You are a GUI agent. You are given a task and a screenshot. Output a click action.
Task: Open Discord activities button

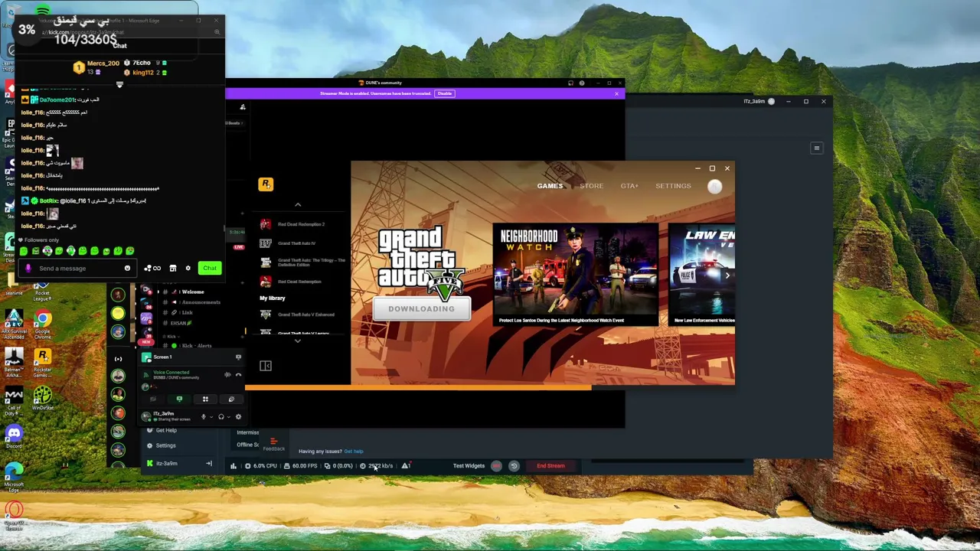(205, 399)
